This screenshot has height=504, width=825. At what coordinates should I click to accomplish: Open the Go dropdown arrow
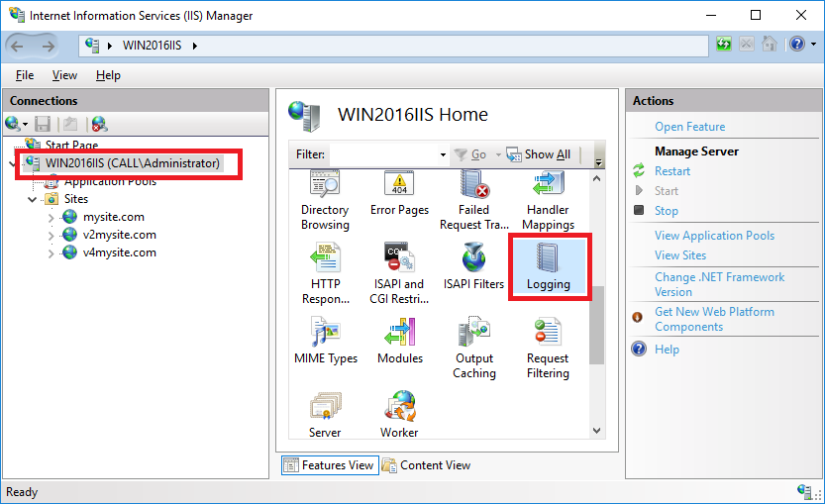498,154
